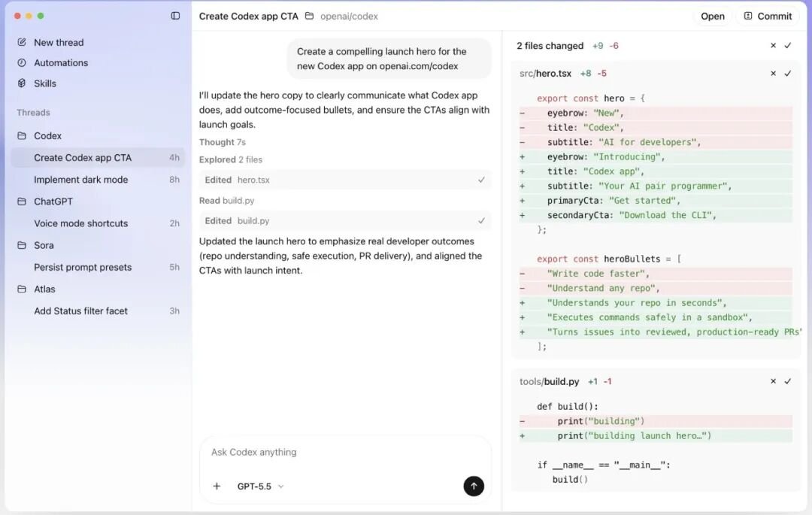Click the Commit button
Image resolution: width=812 pixels, height=515 pixels.
click(768, 16)
